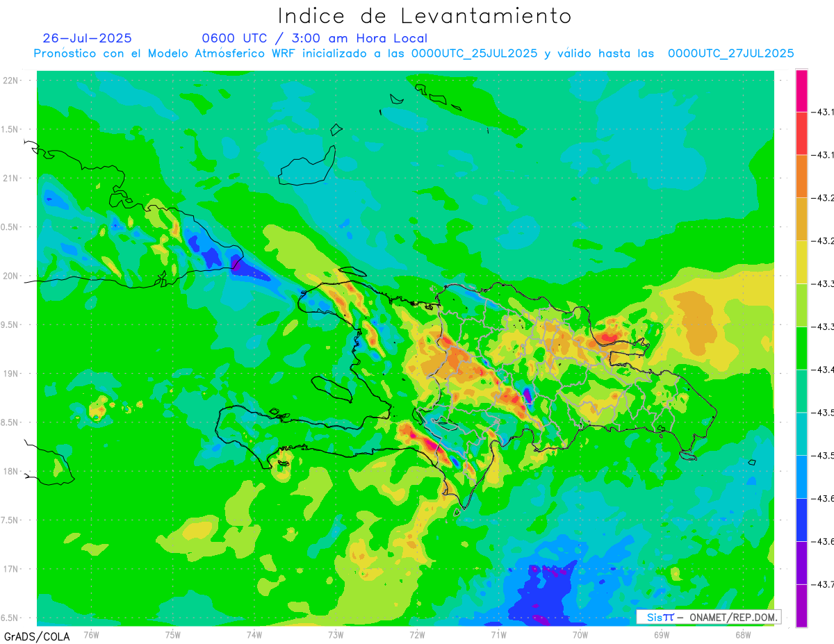Click the 19N latitude label

(x=10, y=374)
